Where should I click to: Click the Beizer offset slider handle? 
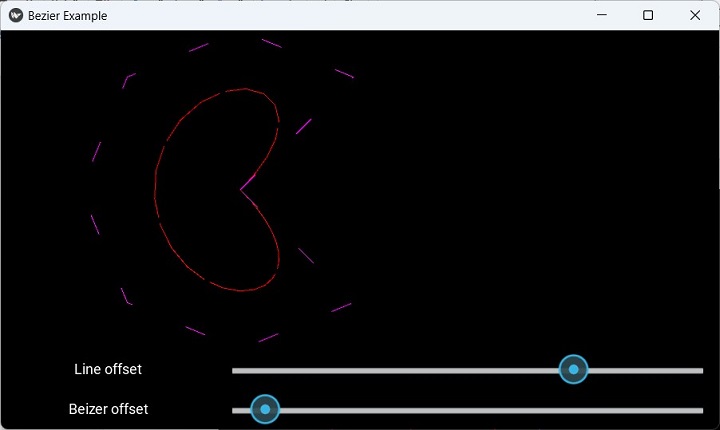[265, 409]
